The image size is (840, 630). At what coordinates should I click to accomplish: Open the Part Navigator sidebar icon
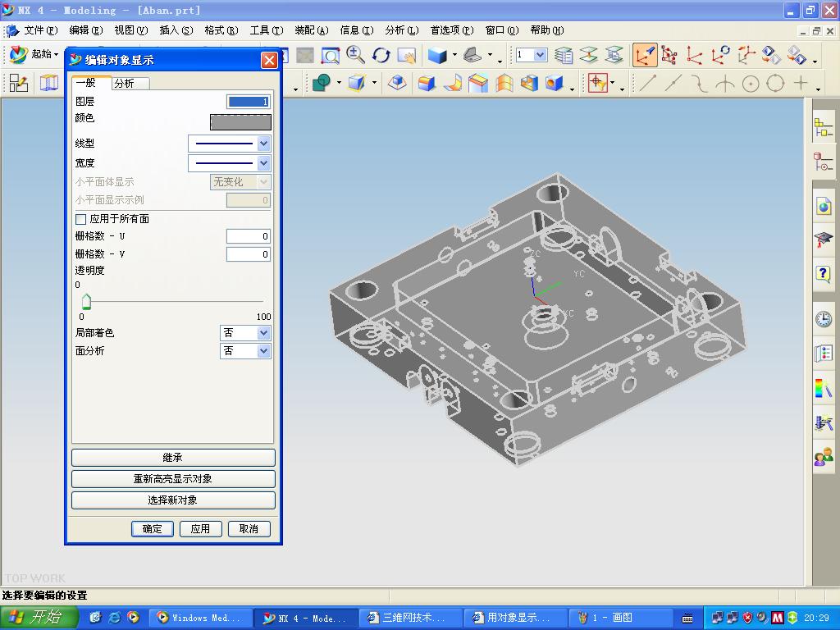824,162
